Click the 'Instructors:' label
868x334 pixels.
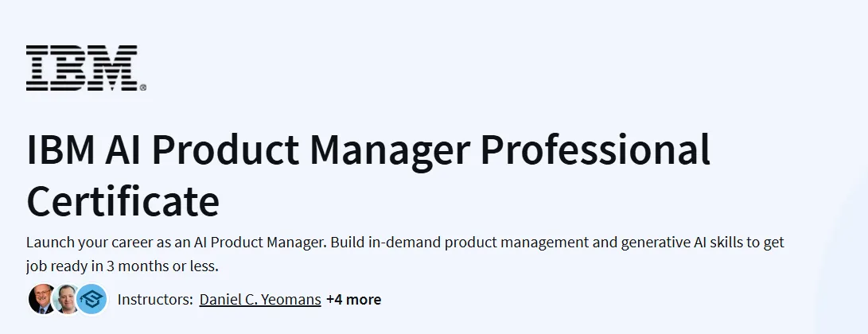tap(155, 300)
